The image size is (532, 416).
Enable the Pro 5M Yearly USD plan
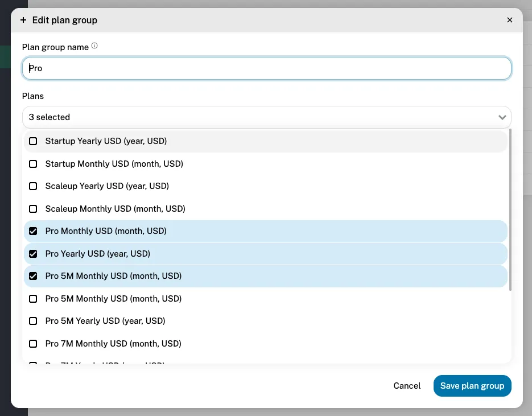[x=33, y=321]
